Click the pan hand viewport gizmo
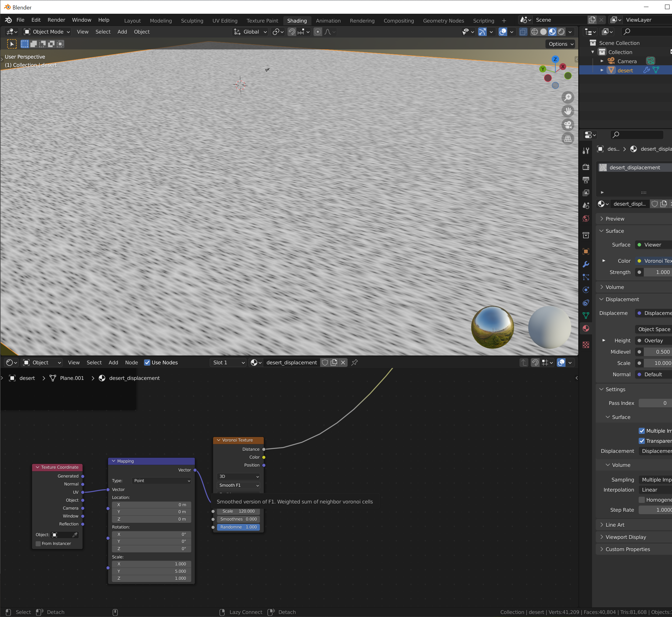Viewport: 672px width, 617px height. click(568, 111)
